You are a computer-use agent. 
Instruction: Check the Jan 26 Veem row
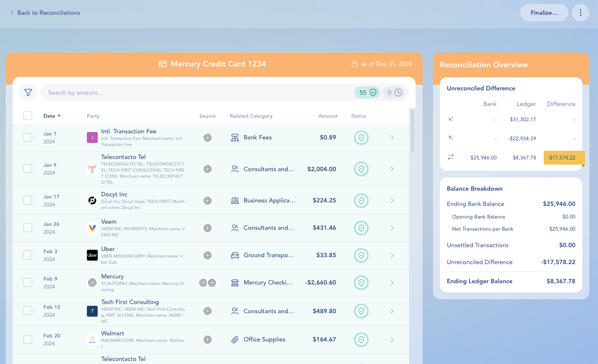(28, 228)
